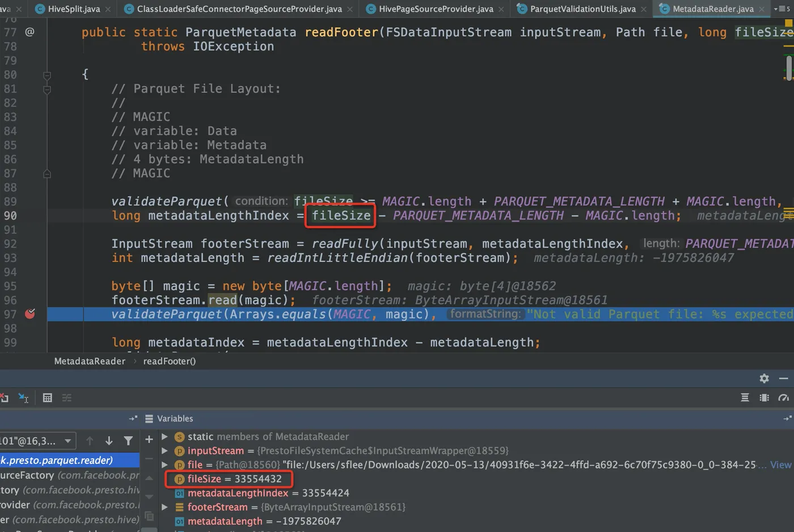This screenshot has width=794, height=532.
Task: Close the ClassLoaderSafeConnectorPageSourceProvider.java tab
Action: coord(349,9)
